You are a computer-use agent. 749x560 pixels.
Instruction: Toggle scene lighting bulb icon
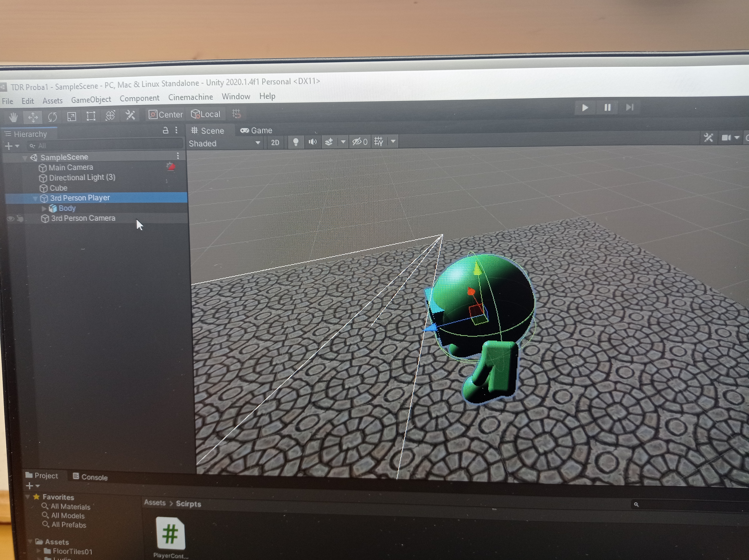coord(296,142)
